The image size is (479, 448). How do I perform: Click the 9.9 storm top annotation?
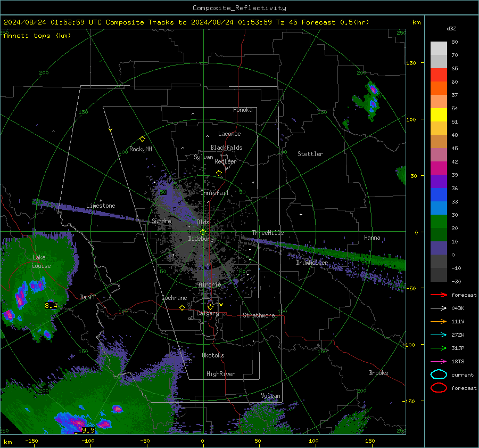(x=88, y=430)
